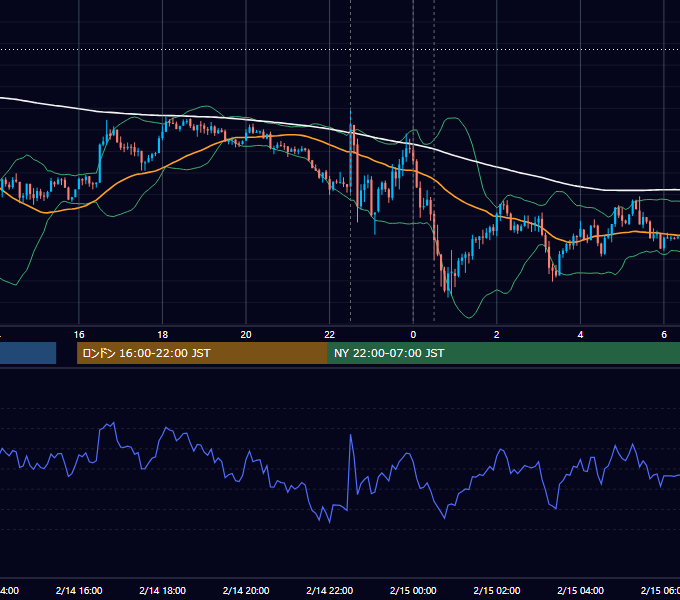This screenshot has width=680, height=600.
Task: Select the upper axis hour label 2
Action: [x=497, y=335]
